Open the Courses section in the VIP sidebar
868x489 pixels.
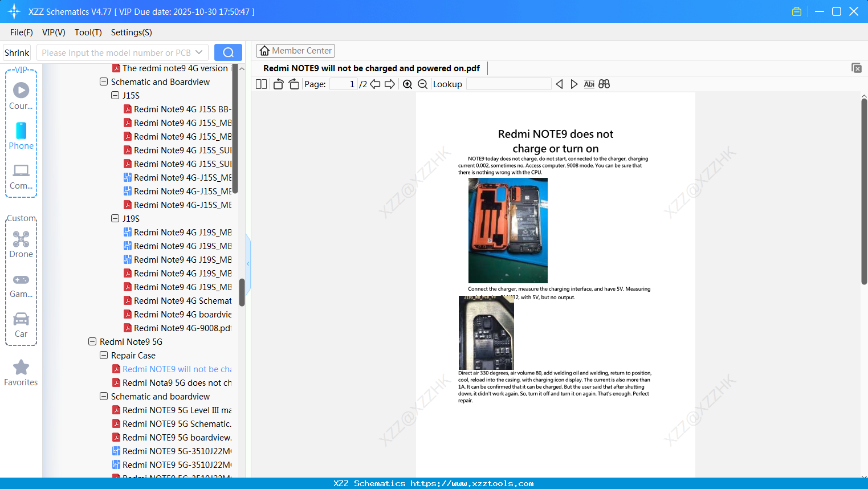coord(21,96)
